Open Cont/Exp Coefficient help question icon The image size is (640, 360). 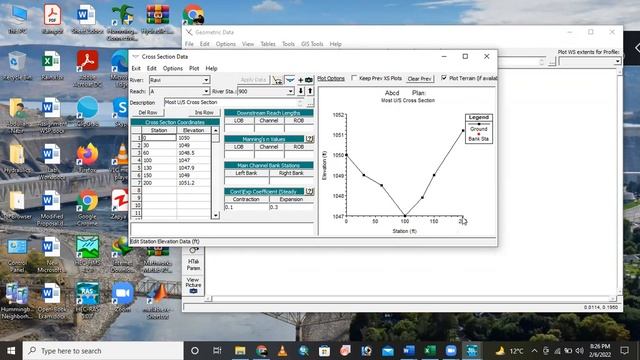click(x=309, y=191)
